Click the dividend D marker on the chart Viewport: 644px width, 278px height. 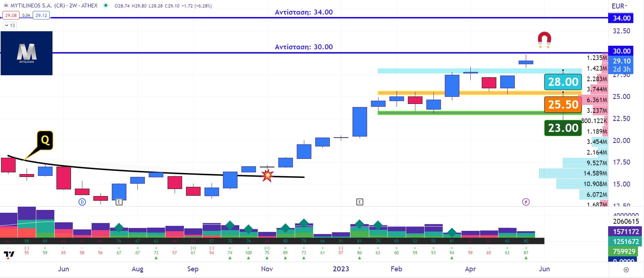pyautogui.click(x=82, y=202)
